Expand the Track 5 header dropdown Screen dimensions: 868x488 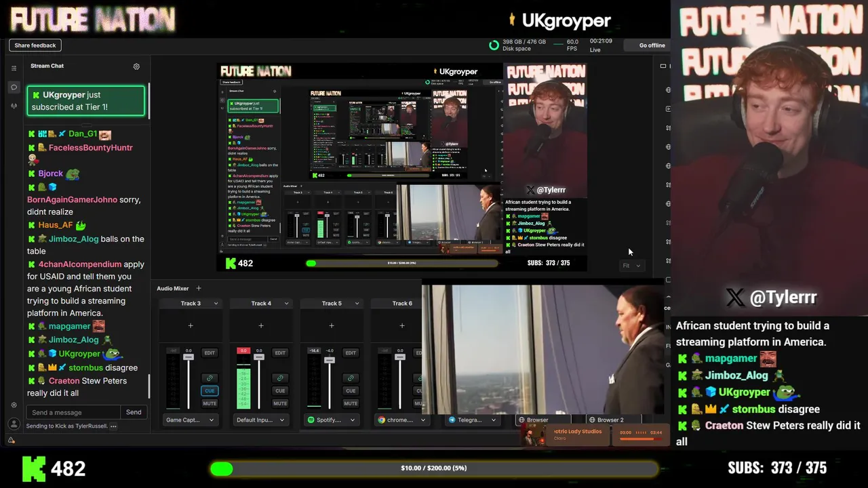357,304
